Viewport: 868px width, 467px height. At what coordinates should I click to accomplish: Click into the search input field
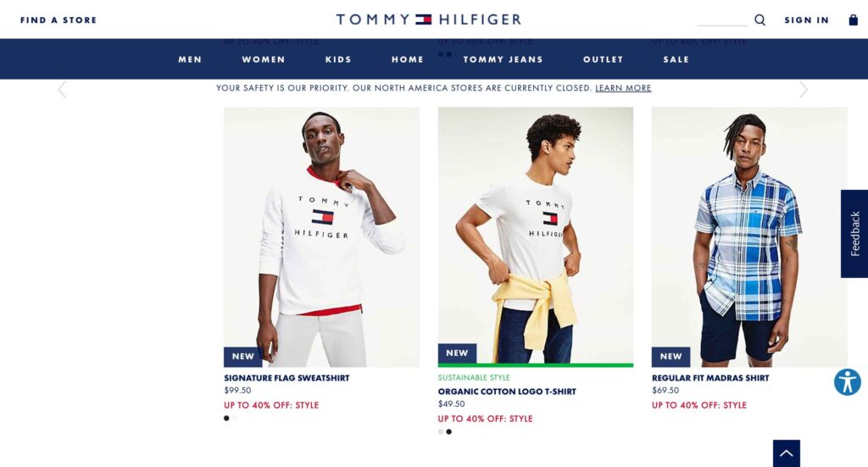coord(722,20)
